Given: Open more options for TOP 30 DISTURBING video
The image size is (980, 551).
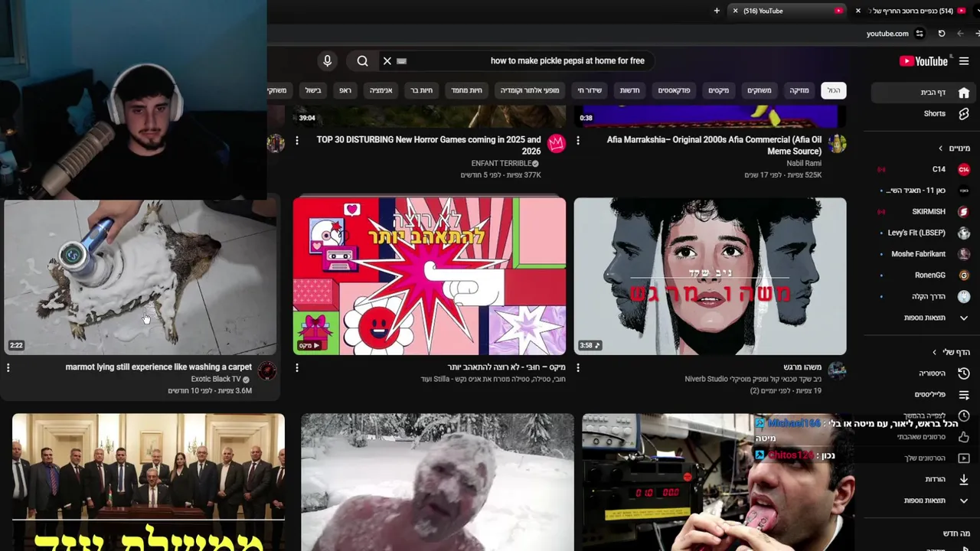Looking at the screenshot, I should 297,141.
